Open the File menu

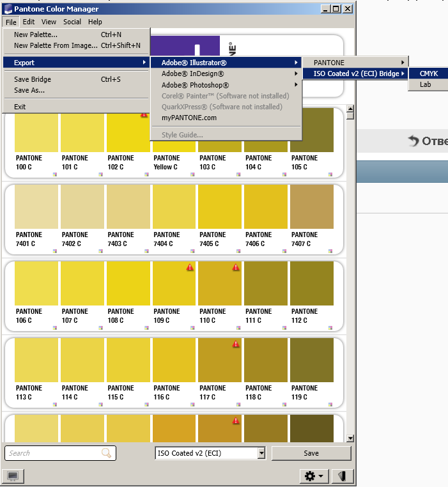pyautogui.click(x=11, y=22)
